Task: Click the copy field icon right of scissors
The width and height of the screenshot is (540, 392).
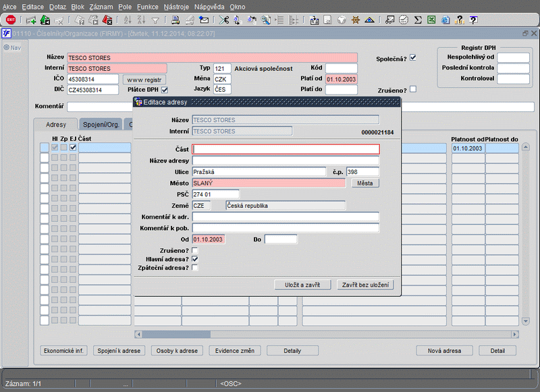Action: pyautogui.click(x=238, y=20)
